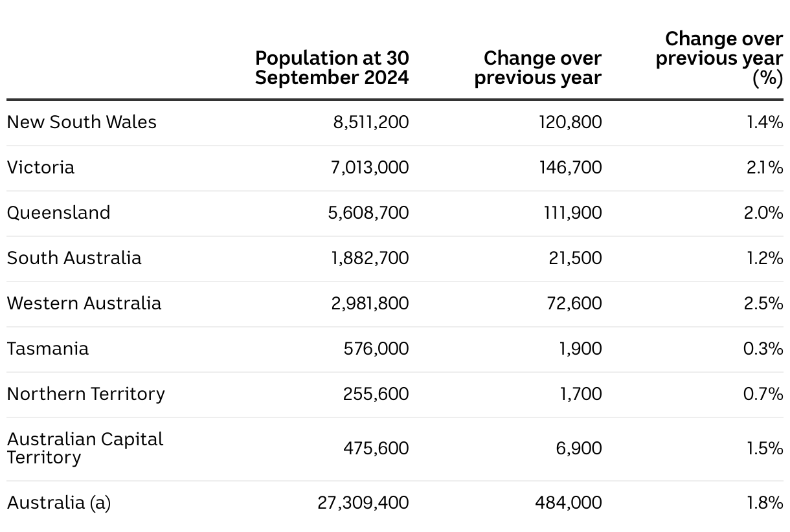Click the "Population at 30 September 2024" column header

(x=332, y=67)
